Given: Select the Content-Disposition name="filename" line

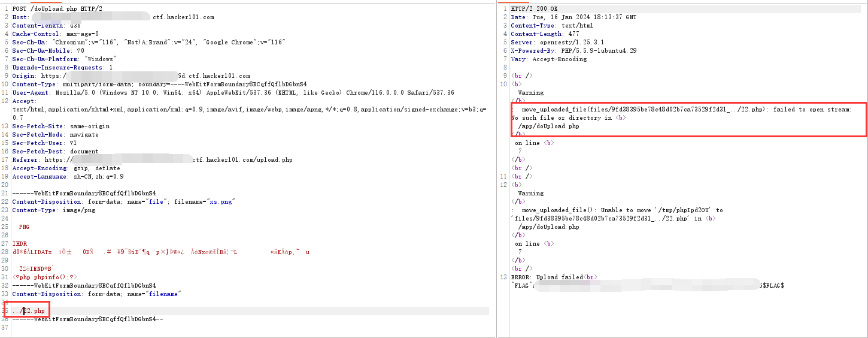Looking at the screenshot, I should pyautogui.click(x=96, y=294).
